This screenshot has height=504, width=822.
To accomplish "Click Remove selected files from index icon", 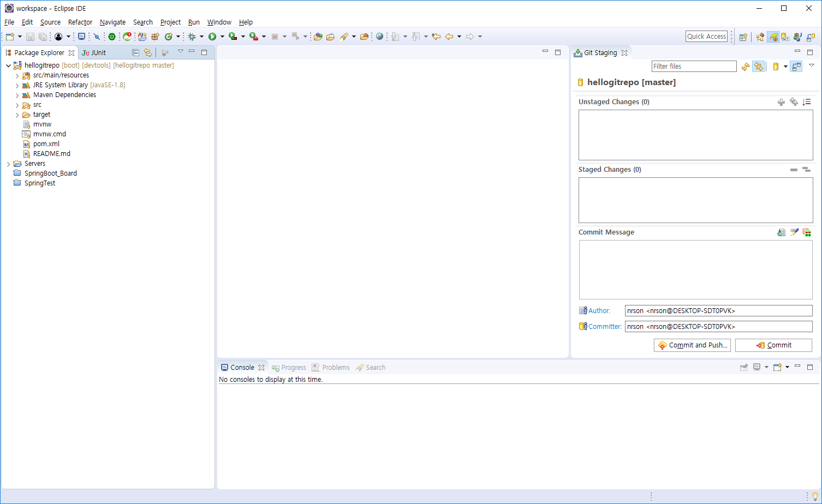I will [794, 170].
